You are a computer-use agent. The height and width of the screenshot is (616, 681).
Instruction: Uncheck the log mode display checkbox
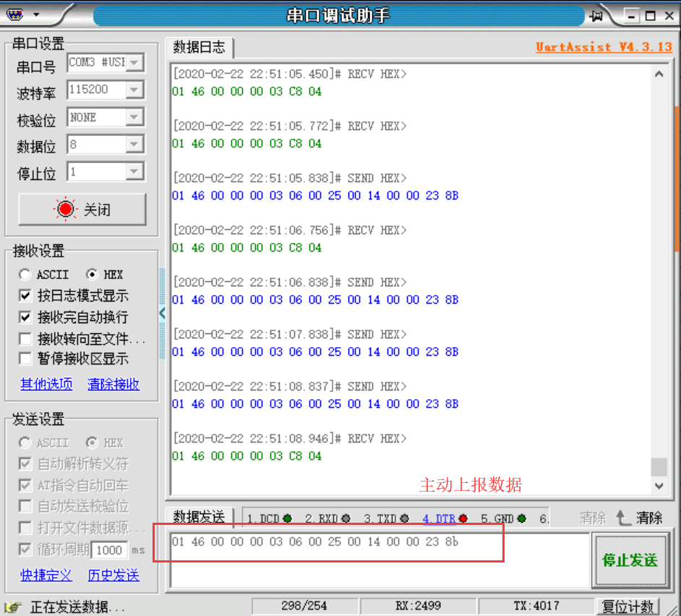(x=25, y=296)
